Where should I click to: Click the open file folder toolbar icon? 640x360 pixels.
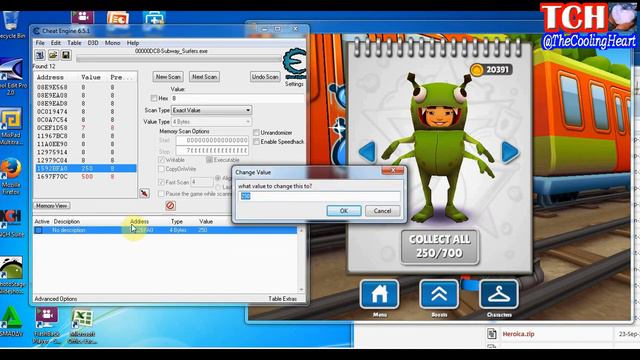coord(53,55)
